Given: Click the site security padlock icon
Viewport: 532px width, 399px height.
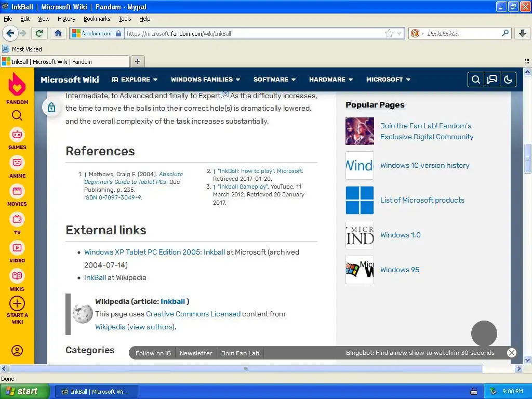Looking at the screenshot, I should (x=118, y=33).
